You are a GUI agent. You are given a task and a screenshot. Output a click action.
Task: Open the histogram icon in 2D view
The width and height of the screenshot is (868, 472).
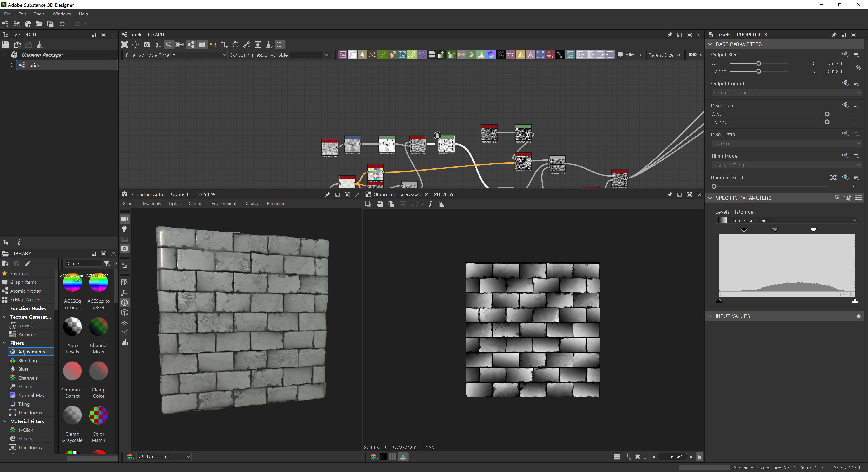(x=441, y=204)
